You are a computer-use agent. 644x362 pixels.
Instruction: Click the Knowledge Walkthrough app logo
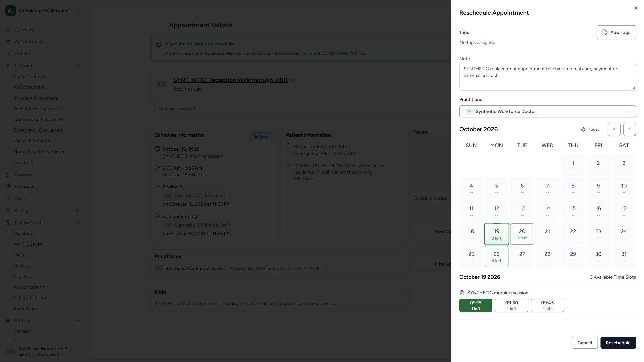click(x=11, y=11)
